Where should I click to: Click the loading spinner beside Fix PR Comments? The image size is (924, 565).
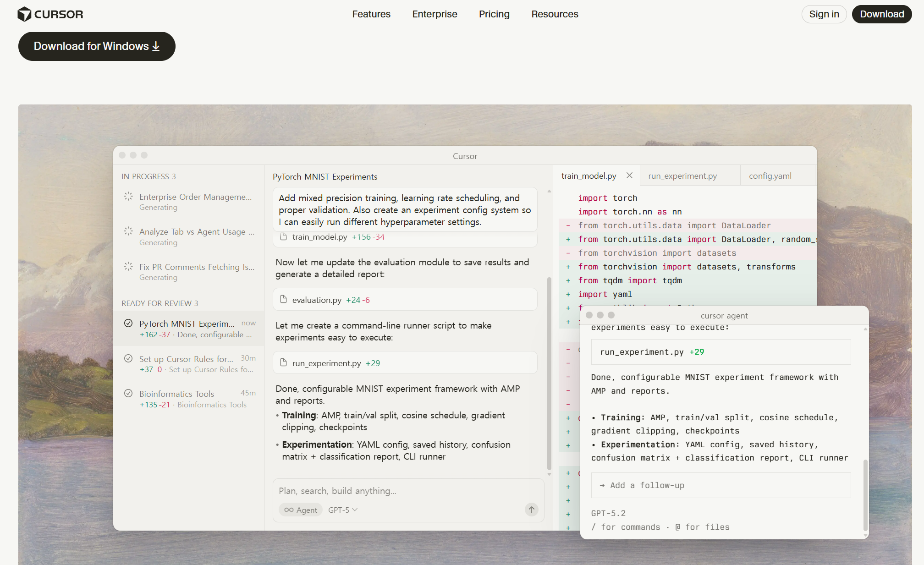click(128, 266)
